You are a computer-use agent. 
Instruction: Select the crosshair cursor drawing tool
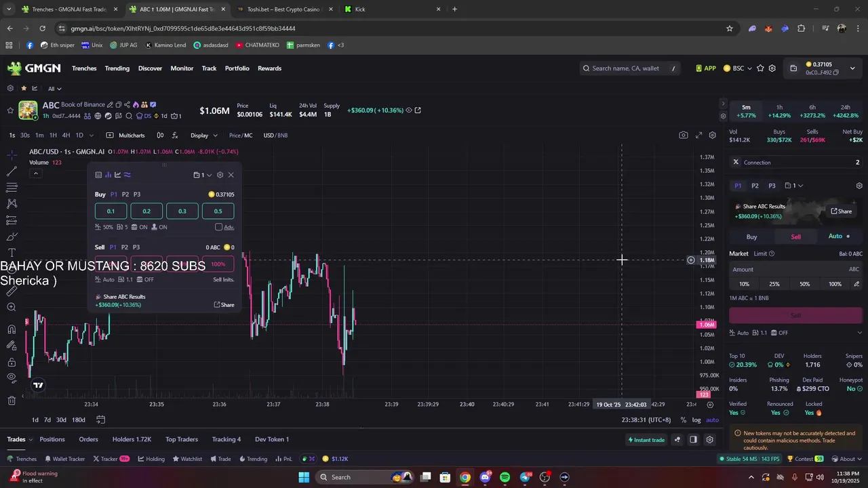12,155
